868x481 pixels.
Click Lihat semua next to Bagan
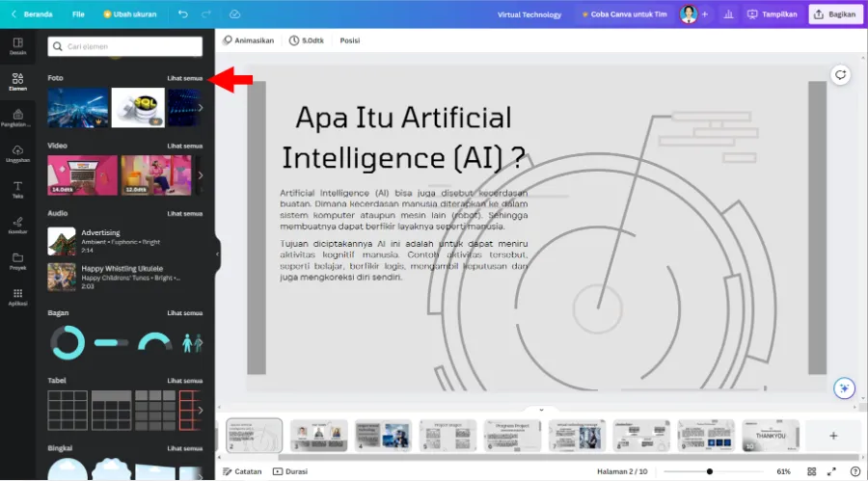pos(185,313)
